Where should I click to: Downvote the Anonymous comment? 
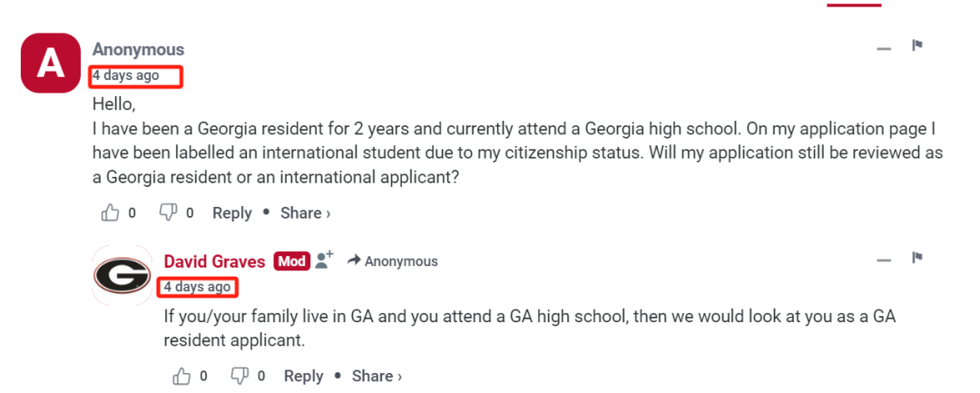pyautogui.click(x=168, y=213)
